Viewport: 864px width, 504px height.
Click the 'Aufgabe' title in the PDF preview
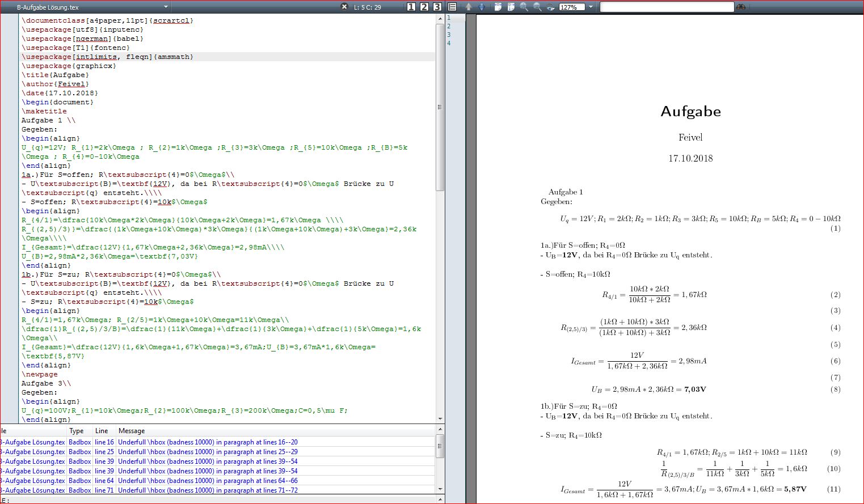(690, 112)
